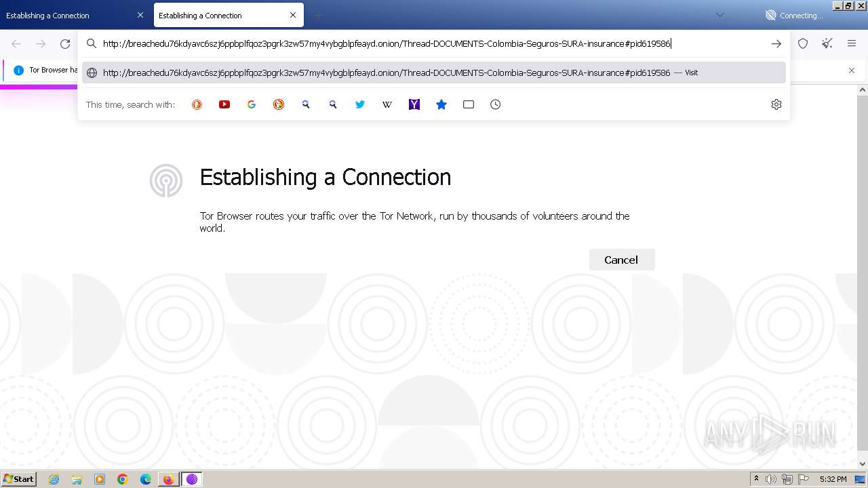Search in open Tabs icon
868x488 pixels.
(469, 104)
